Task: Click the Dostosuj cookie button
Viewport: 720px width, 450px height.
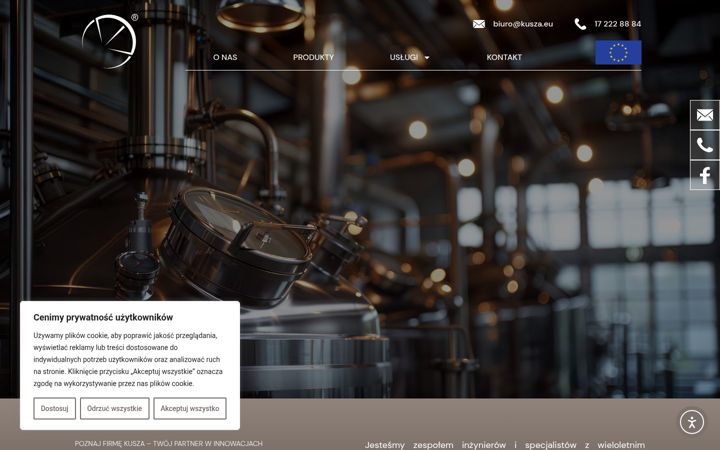Action: point(54,408)
